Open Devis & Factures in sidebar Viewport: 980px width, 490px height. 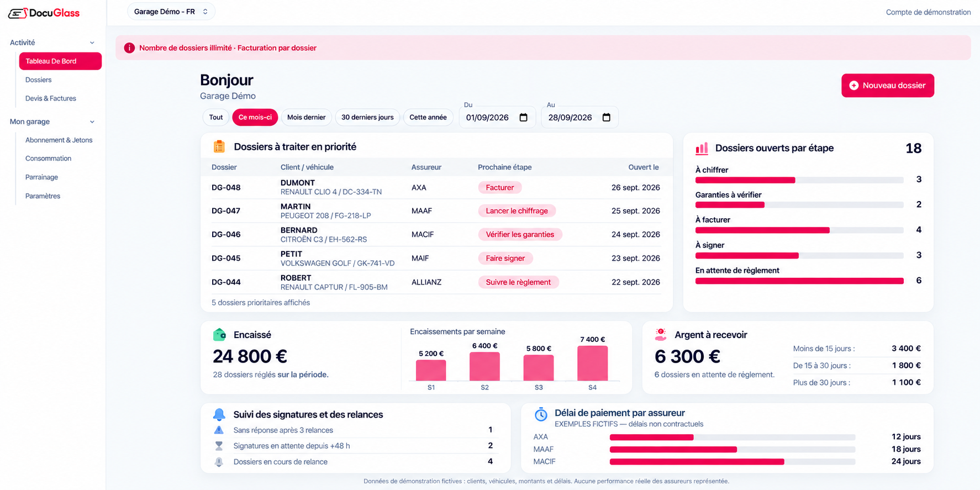[51, 98]
